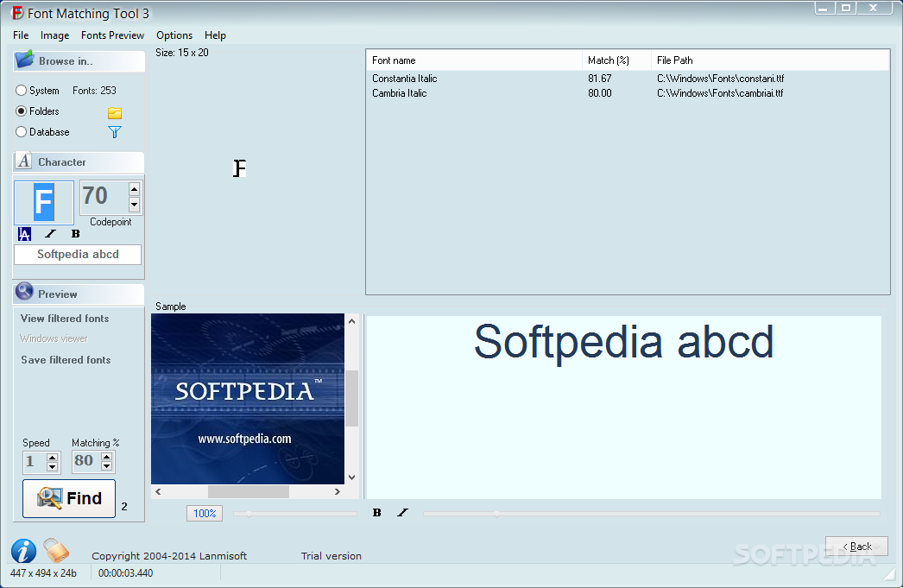Image resolution: width=903 pixels, height=588 pixels.
Task: Click the Softpedia sample image
Action: click(248, 399)
